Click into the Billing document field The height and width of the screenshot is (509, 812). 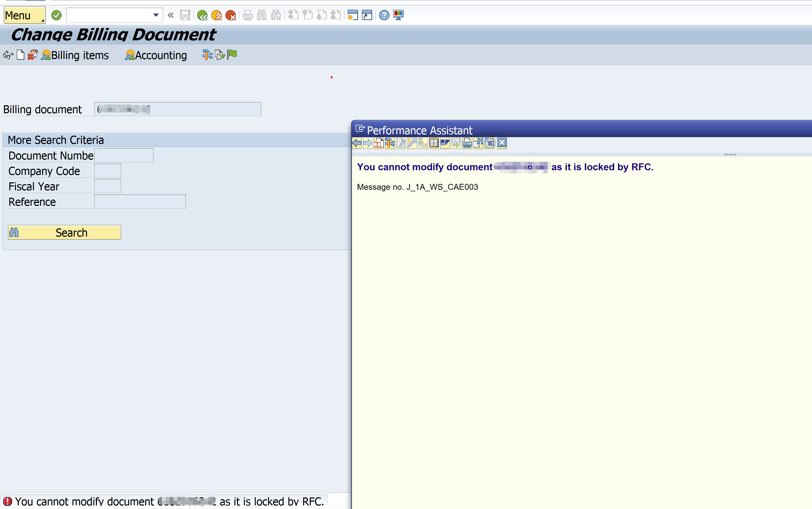[x=178, y=109]
